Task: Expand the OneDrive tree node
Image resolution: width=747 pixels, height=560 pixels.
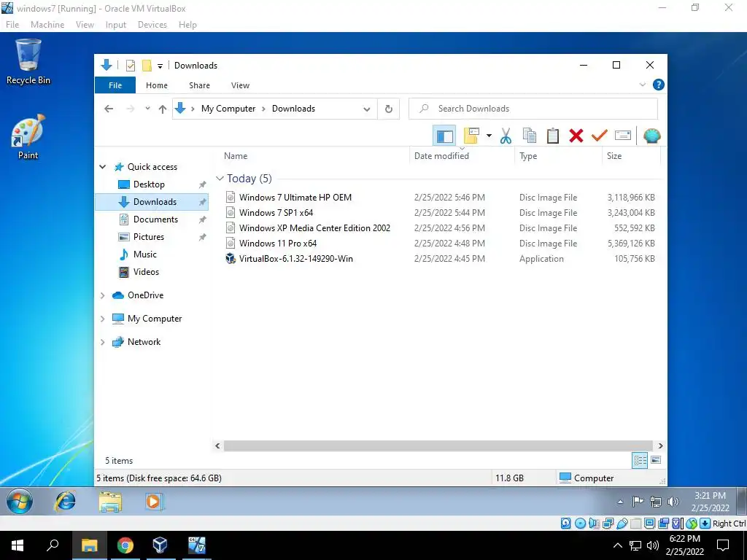Action: (102, 295)
